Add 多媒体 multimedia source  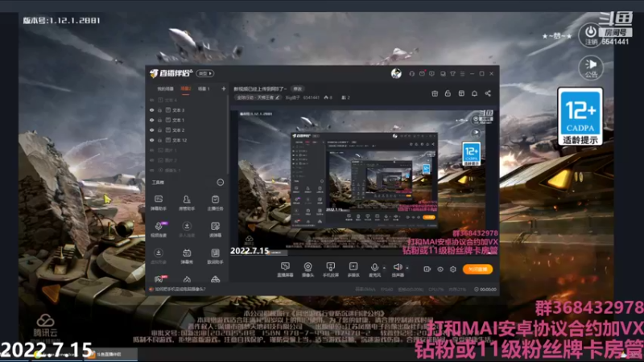coord(353,269)
